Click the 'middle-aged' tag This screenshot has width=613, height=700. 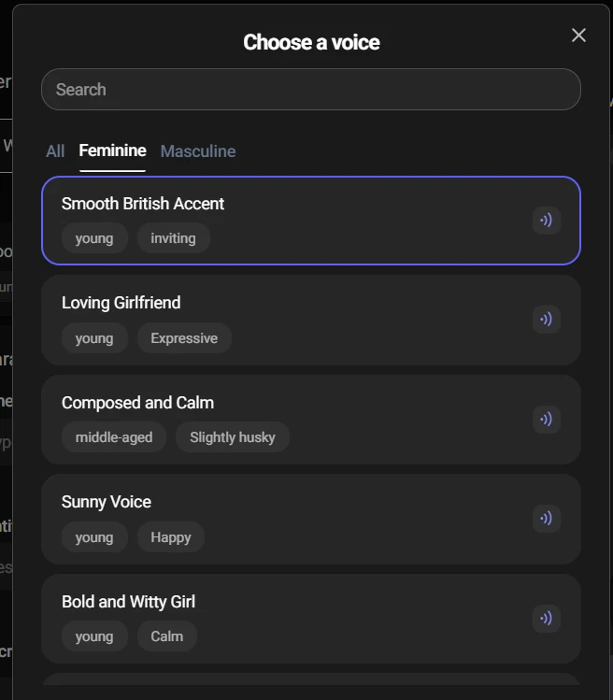114,437
